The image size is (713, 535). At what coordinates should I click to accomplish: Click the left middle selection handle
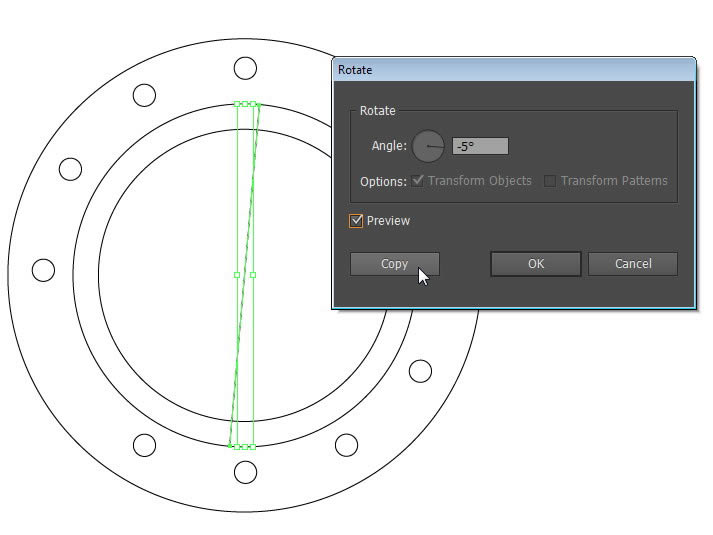tap(237, 275)
